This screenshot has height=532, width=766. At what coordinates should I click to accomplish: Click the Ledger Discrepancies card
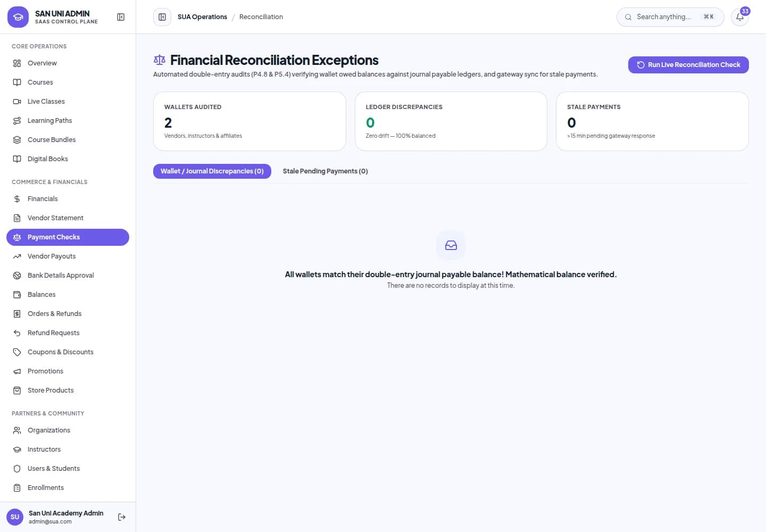click(x=451, y=121)
